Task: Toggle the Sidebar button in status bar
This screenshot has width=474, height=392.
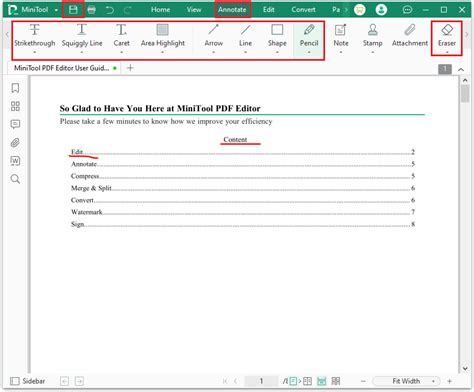Action: (x=28, y=381)
